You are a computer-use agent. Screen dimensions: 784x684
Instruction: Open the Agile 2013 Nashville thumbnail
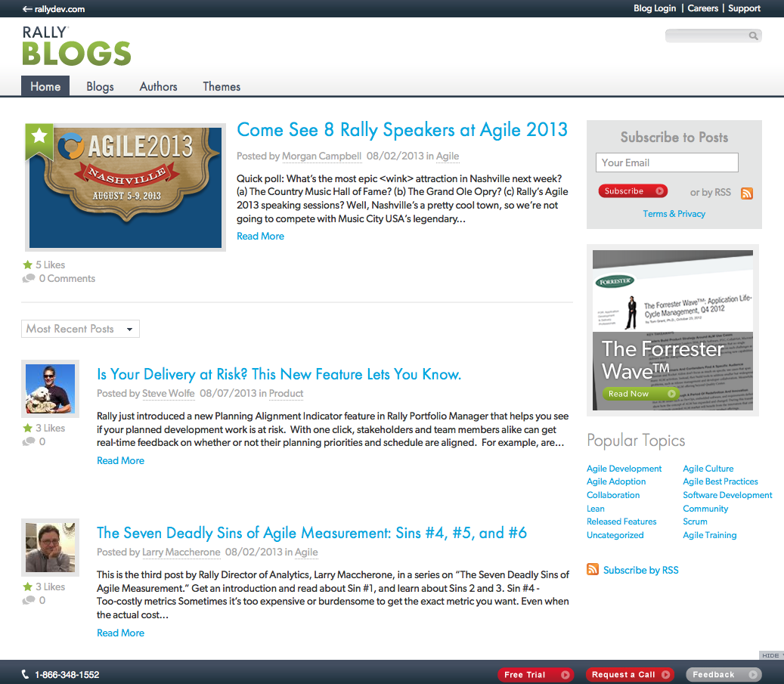[x=126, y=187]
